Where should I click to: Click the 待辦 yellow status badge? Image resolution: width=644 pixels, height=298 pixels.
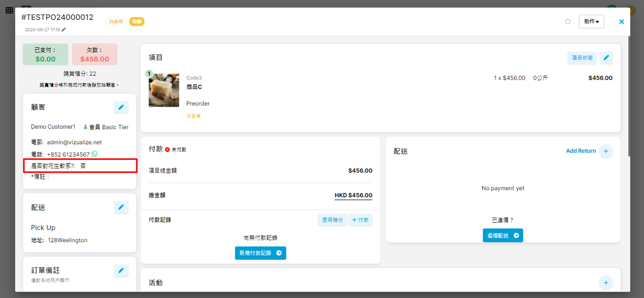137,21
